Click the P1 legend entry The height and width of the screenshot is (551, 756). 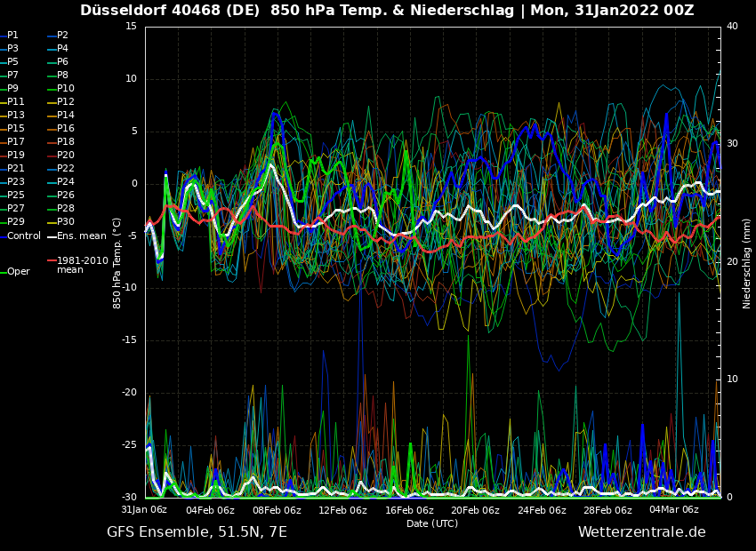click(x=12, y=36)
